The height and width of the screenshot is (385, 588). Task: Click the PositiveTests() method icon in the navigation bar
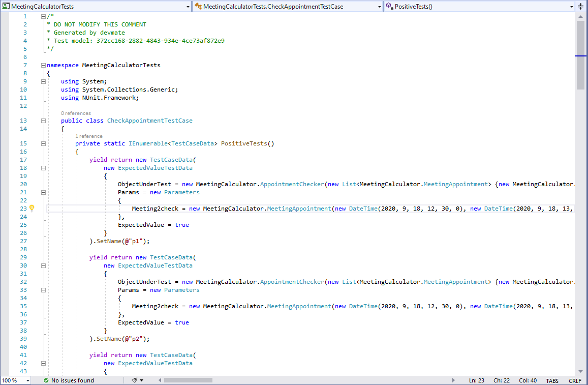(x=389, y=7)
